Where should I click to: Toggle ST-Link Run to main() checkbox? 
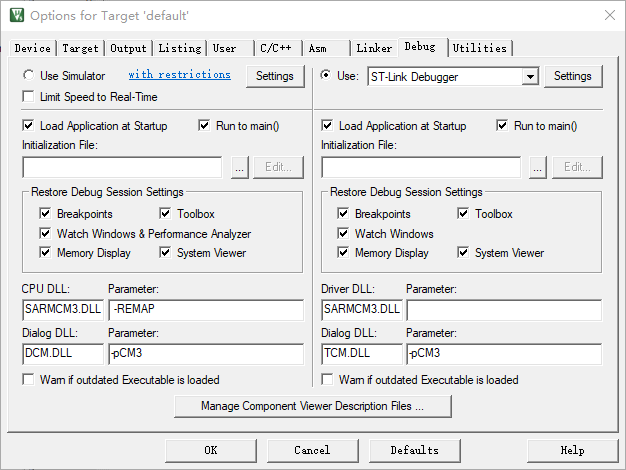pos(502,125)
